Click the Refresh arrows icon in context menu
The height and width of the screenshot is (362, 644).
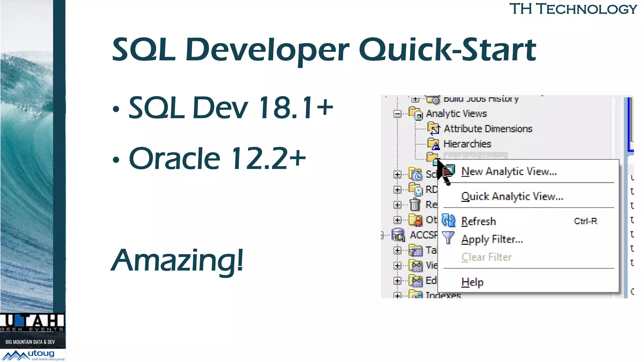pyautogui.click(x=449, y=221)
